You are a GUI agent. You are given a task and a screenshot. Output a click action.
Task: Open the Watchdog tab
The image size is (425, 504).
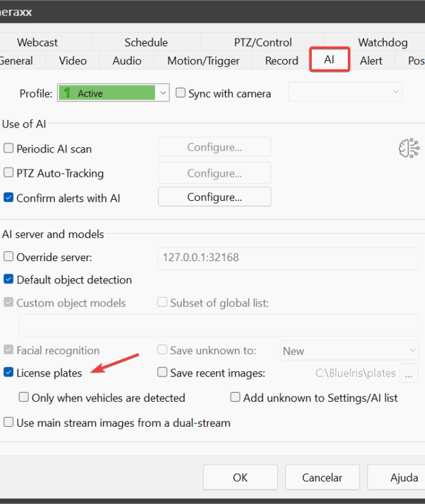[x=382, y=43]
